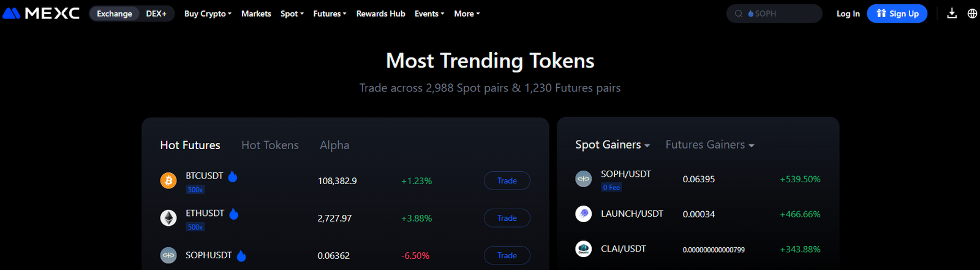The height and width of the screenshot is (270, 980).
Task: Click the flame icon beside BTCUSDT
Action: pyautogui.click(x=233, y=177)
